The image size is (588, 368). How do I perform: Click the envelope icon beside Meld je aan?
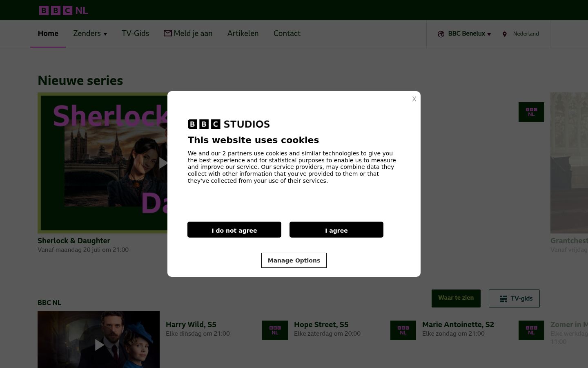pos(168,33)
